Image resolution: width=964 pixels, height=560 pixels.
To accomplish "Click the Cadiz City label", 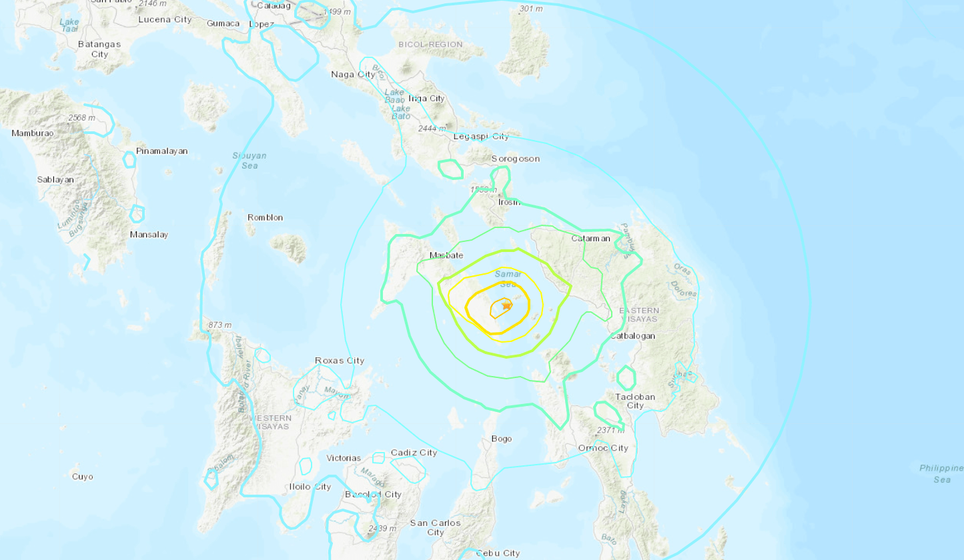I will pos(414,453).
